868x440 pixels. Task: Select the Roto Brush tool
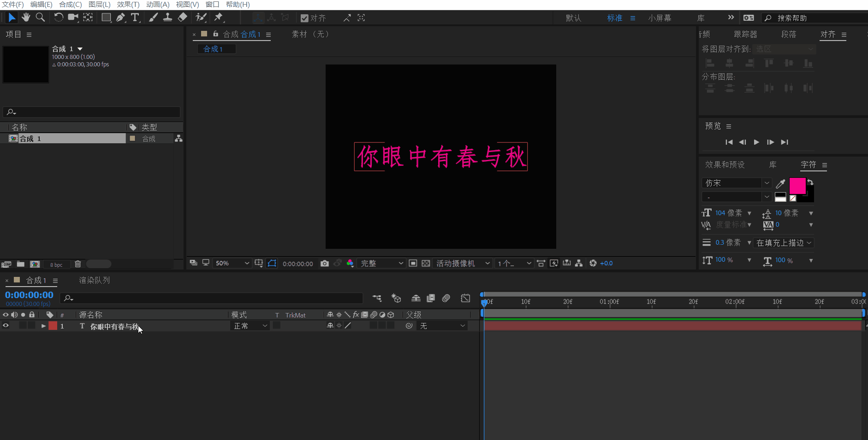[201, 18]
